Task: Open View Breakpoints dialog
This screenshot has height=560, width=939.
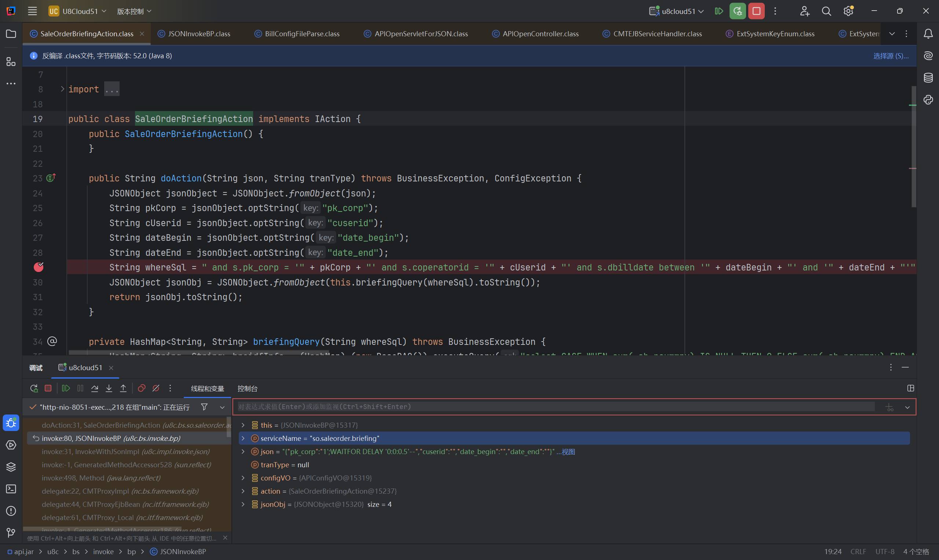Action: [142, 388]
